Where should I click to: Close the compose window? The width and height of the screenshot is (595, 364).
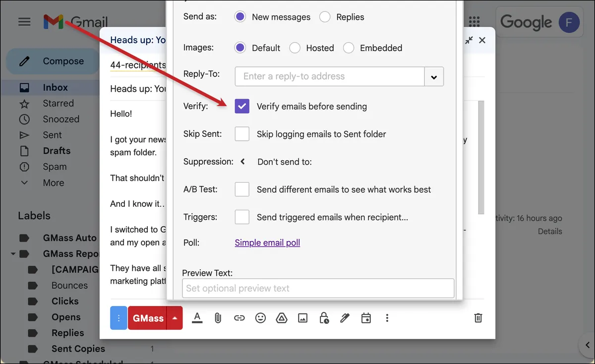tap(482, 40)
